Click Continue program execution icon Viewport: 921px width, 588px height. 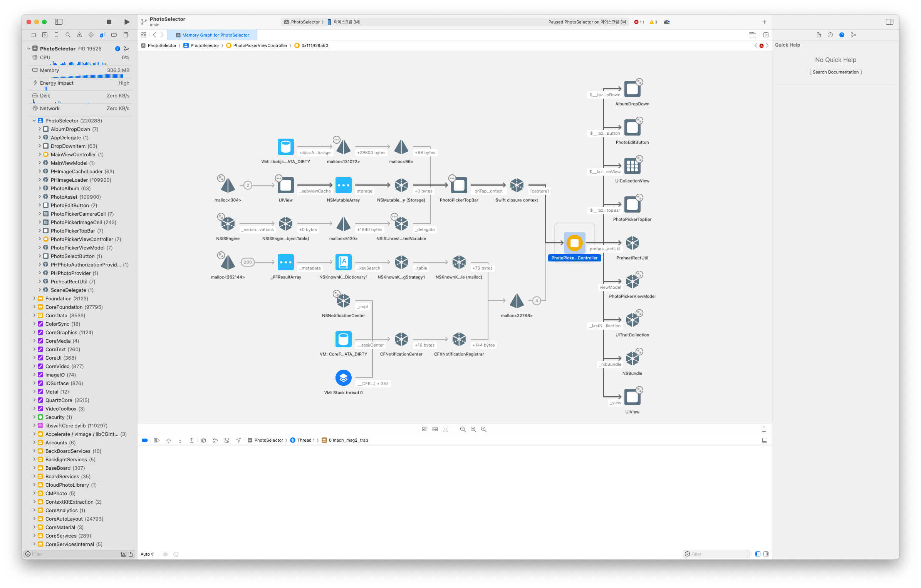[x=157, y=440]
